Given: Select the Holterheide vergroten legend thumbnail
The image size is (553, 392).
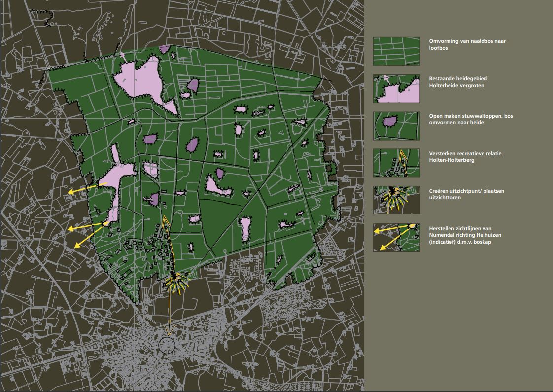Looking at the screenshot, I should coord(396,89).
